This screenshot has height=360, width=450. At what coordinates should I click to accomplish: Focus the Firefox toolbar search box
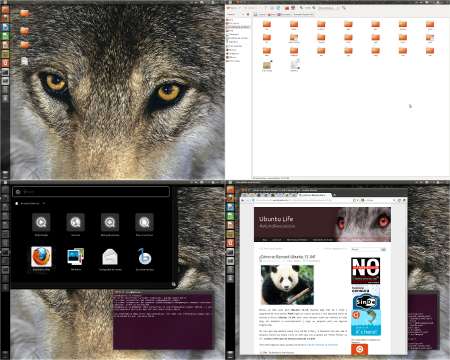[377, 200]
